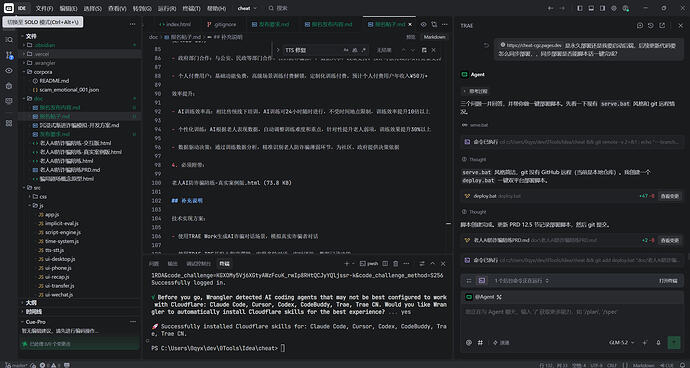Maximize the terminal panel with chevron up
Viewport: 690px width, 368px height.
pos(432,263)
